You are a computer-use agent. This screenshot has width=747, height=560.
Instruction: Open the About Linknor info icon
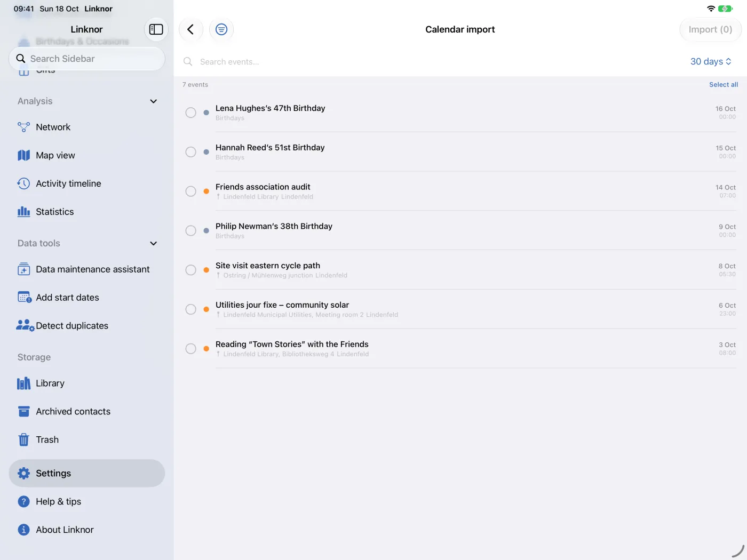[23, 530]
